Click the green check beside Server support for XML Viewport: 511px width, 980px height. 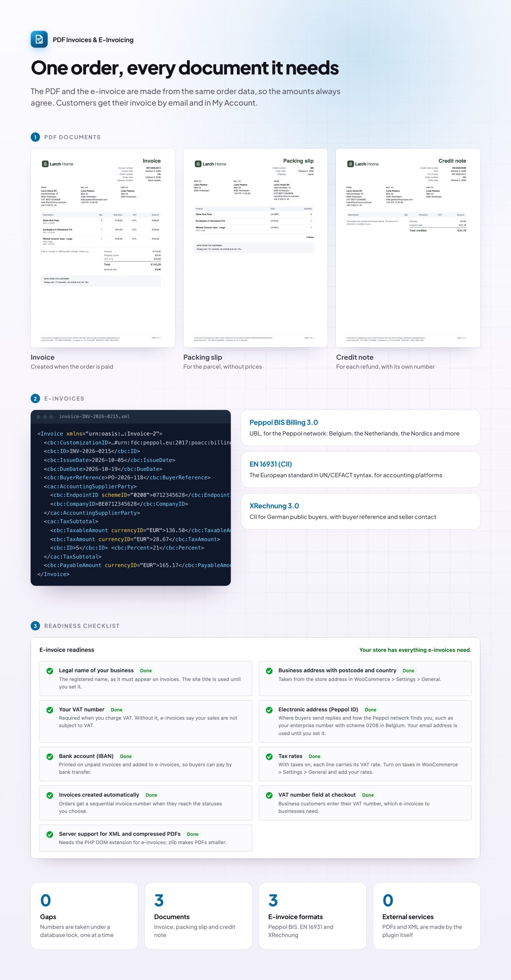[50, 834]
